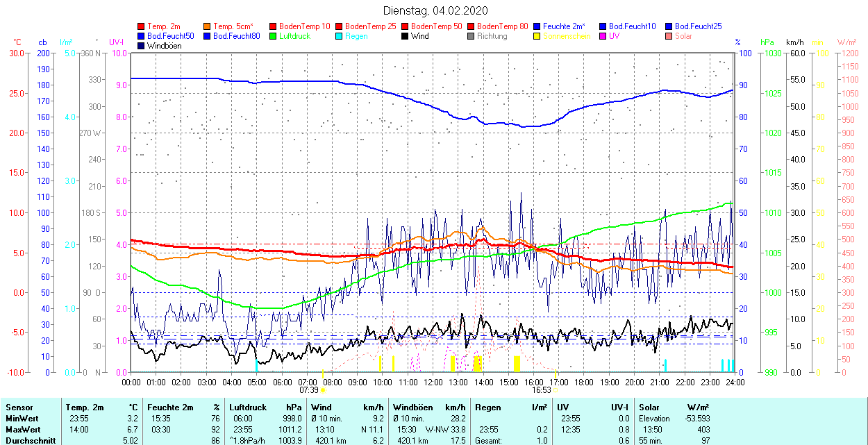
Task: Select the yellow Sonnenschein legend square
Action: tap(537, 36)
